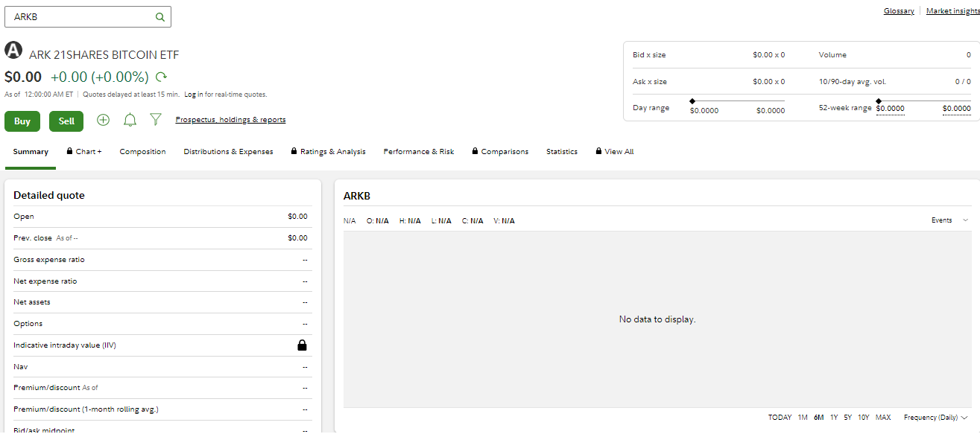Click the Ask x size label

coord(650,82)
